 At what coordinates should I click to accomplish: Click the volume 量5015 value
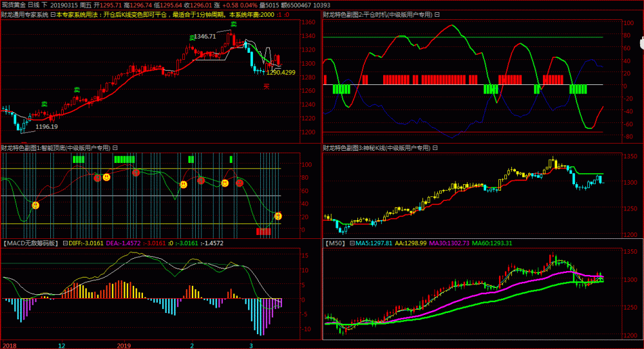pyautogui.click(x=269, y=5)
